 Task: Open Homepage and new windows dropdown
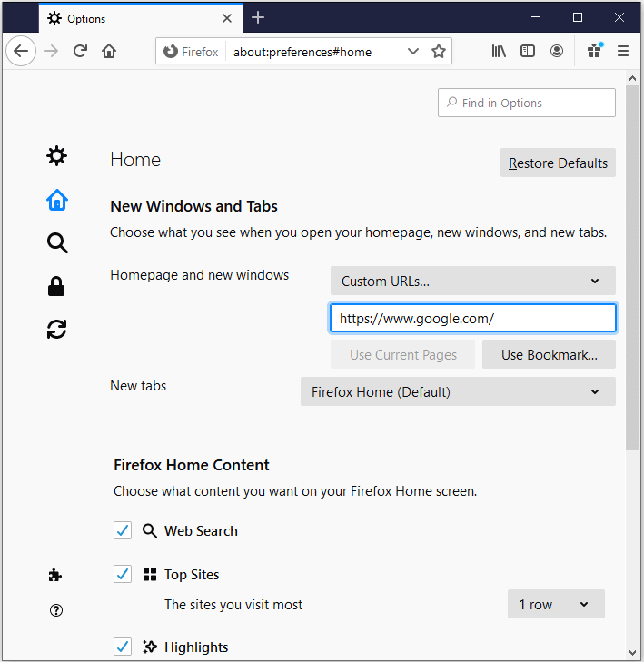tap(473, 281)
